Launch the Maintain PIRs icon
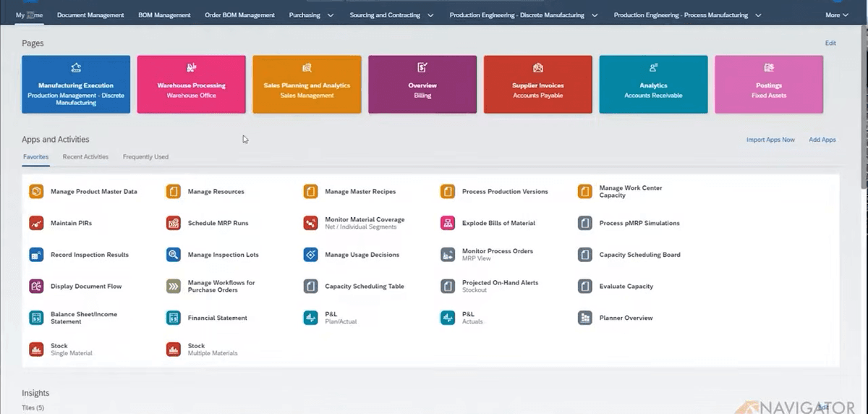The height and width of the screenshot is (414, 868). click(x=36, y=223)
